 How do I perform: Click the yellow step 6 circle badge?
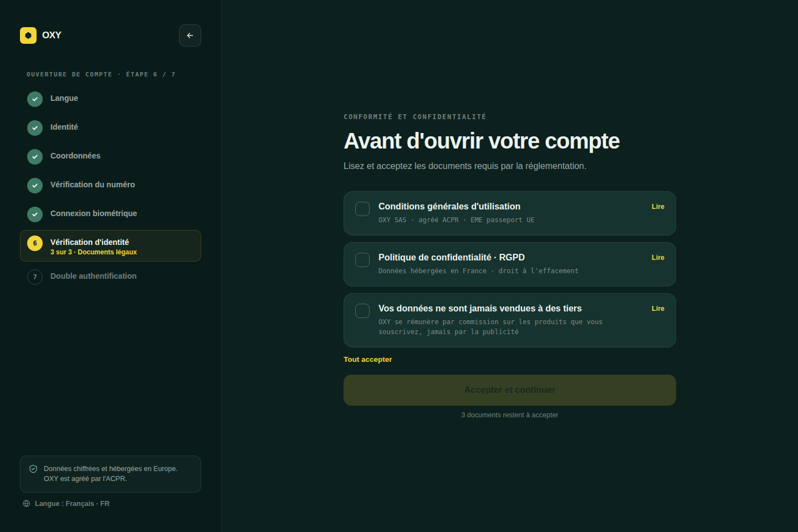[35, 243]
